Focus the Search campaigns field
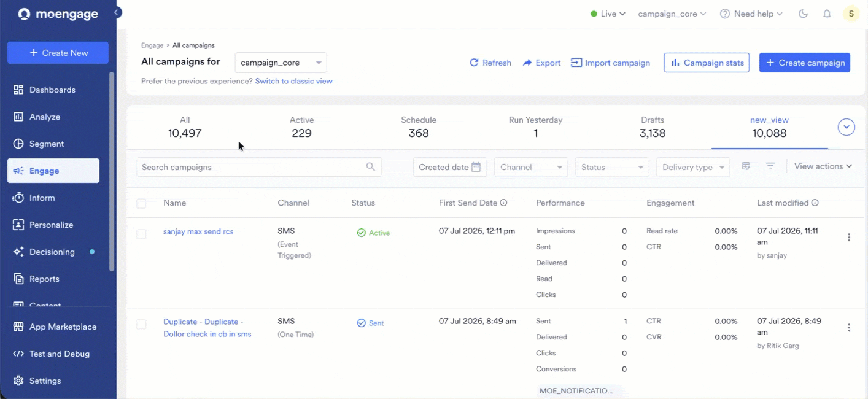Image resolution: width=868 pixels, height=399 pixels. 259,167
